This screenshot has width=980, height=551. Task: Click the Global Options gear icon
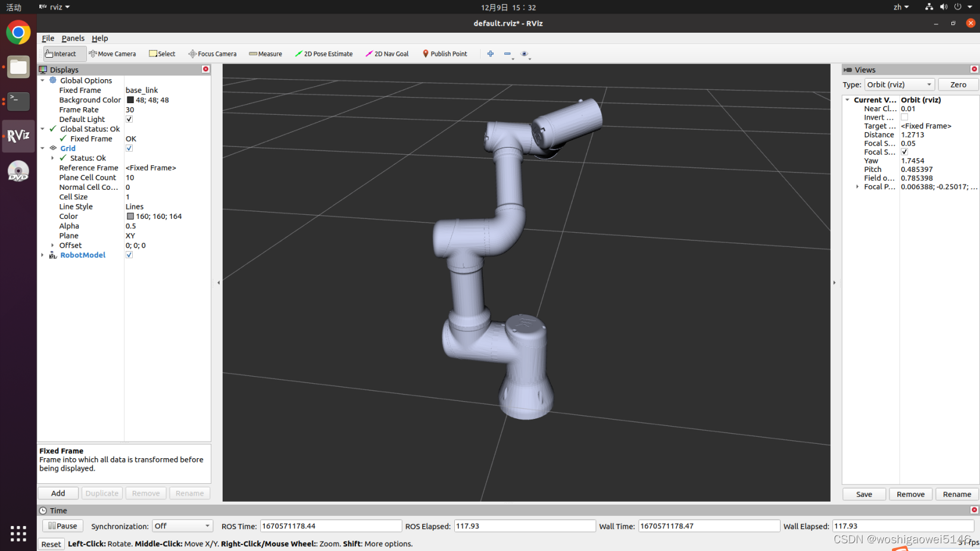click(x=53, y=80)
